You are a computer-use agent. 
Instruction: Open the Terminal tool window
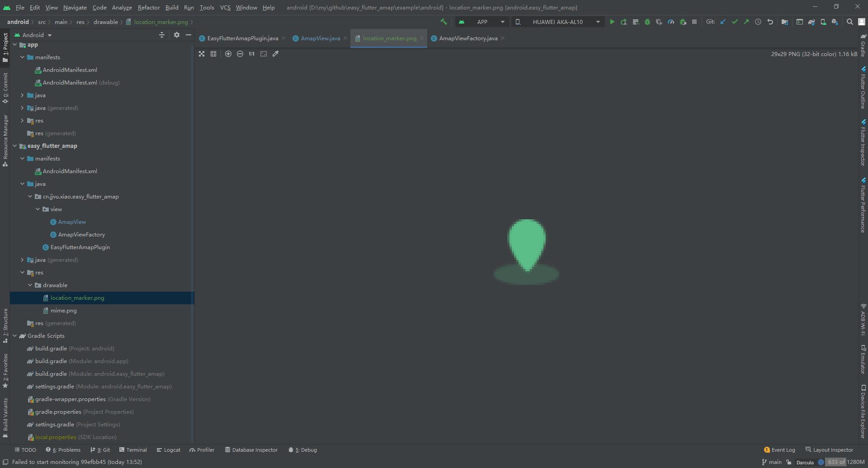tap(133, 450)
